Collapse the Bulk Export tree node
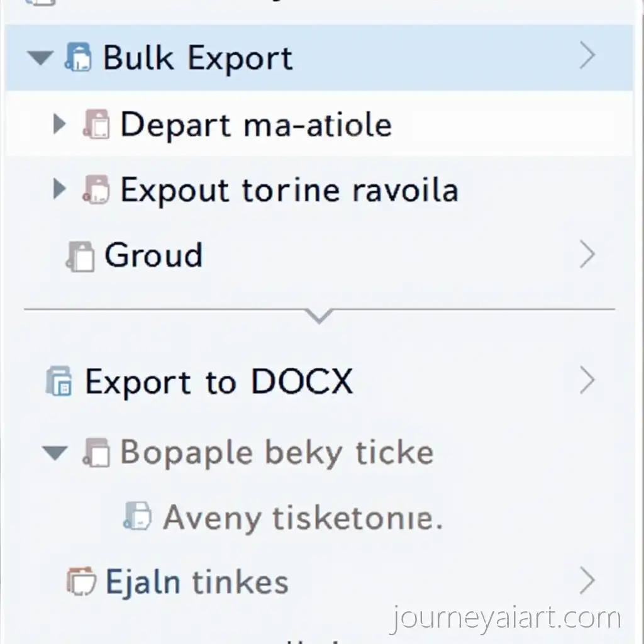This screenshot has height=644, width=644. coord(40,58)
